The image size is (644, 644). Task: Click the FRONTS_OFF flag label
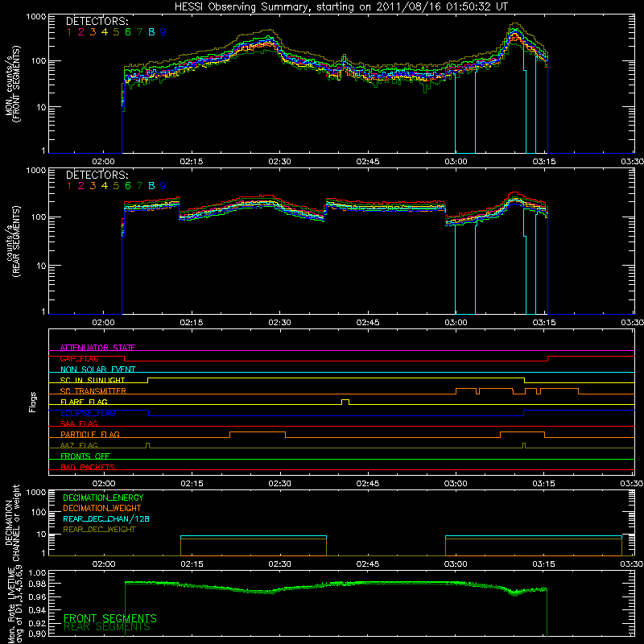[85, 456]
